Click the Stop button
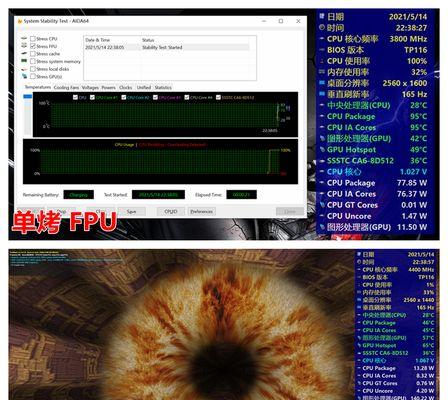This screenshot has width=448, height=400. point(61,211)
